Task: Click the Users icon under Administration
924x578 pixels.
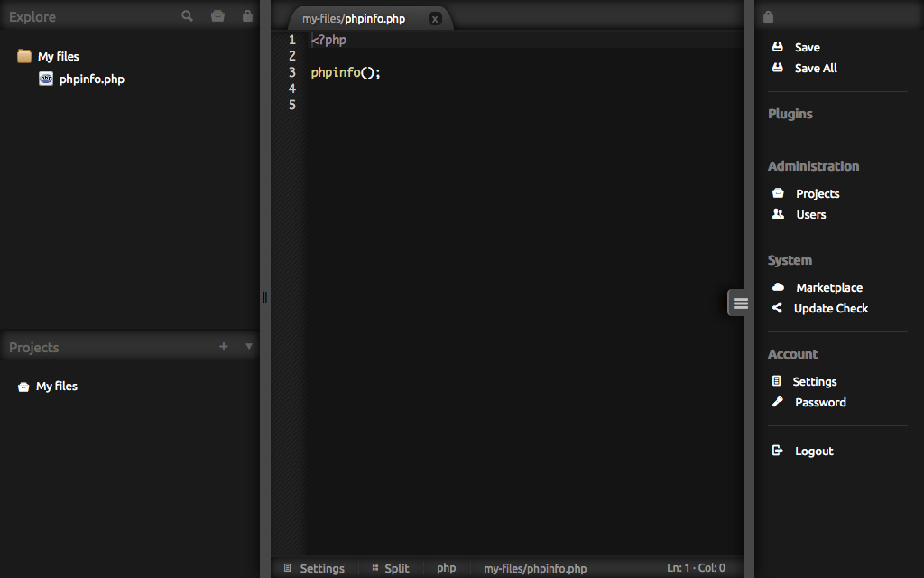Action: click(x=777, y=214)
